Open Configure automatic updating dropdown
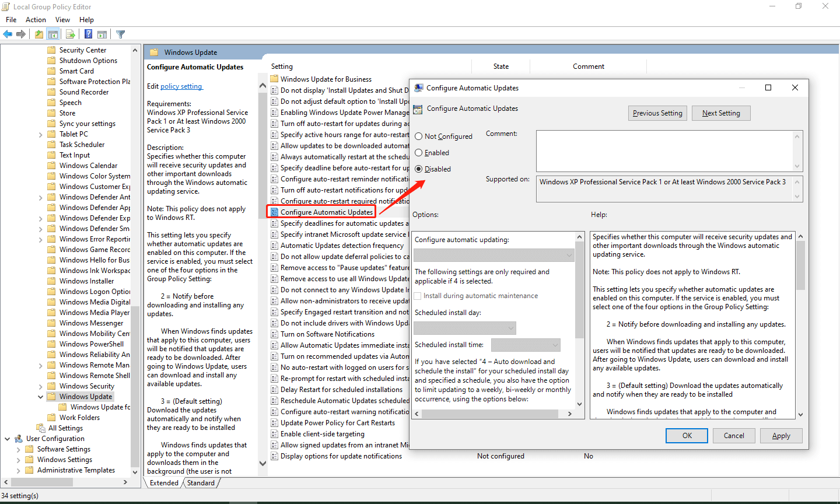This screenshot has width=840, height=504. click(x=494, y=256)
